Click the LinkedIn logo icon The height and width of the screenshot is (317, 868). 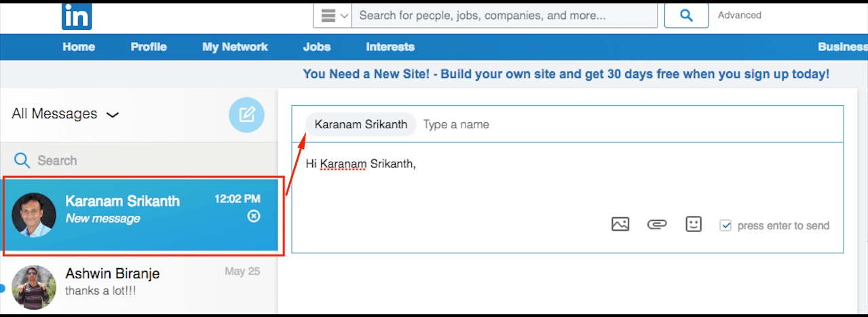coord(76,16)
